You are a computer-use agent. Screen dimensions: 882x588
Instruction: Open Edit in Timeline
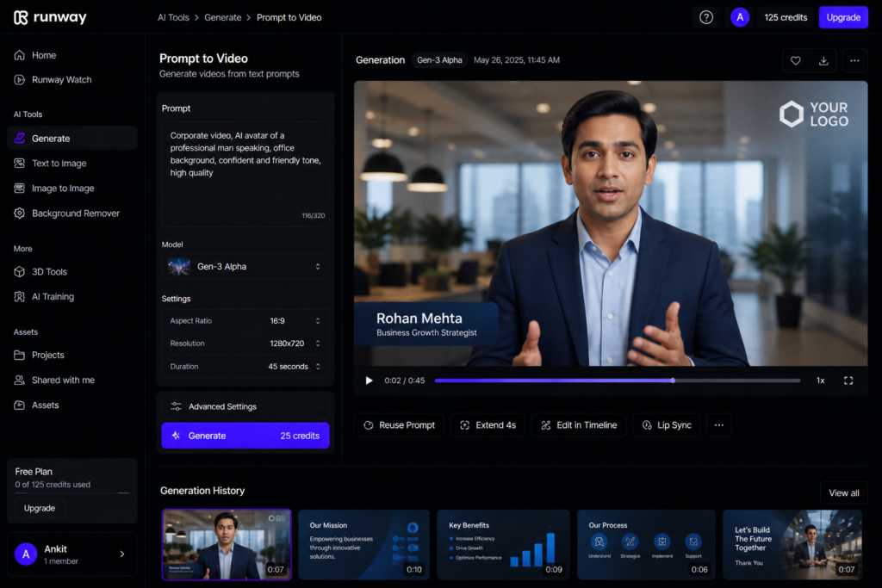pyautogui.click(x=578, y=425)
